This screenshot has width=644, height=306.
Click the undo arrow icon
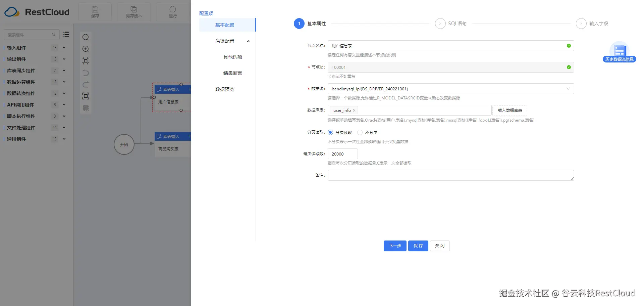[86, 73]
